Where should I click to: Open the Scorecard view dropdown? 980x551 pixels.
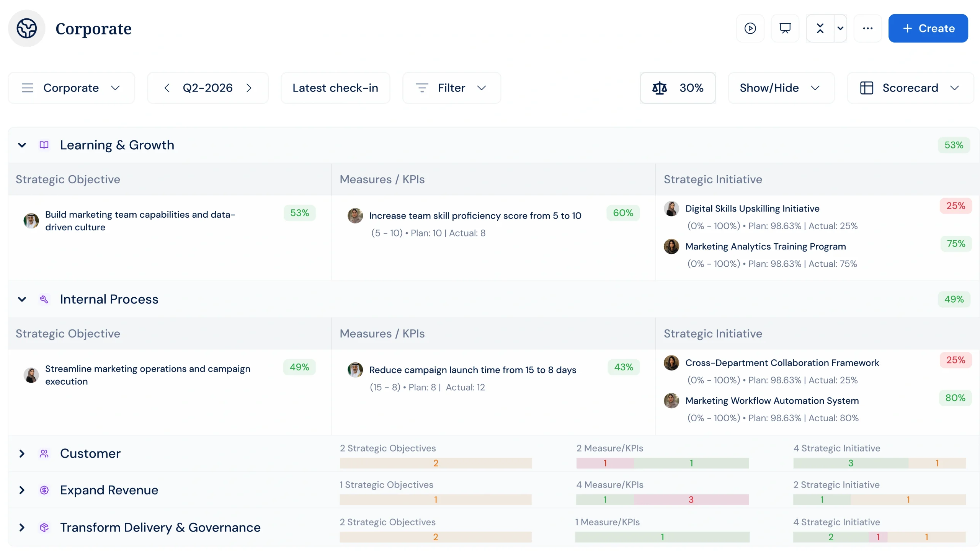pyautogui.click(x=910, y=88)
